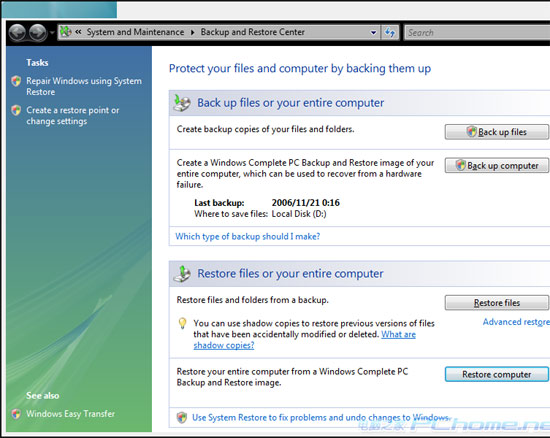Screen dimensions: 550x438
Task: Click the See also heading in sidebar
Action: (x=43, y=396)
